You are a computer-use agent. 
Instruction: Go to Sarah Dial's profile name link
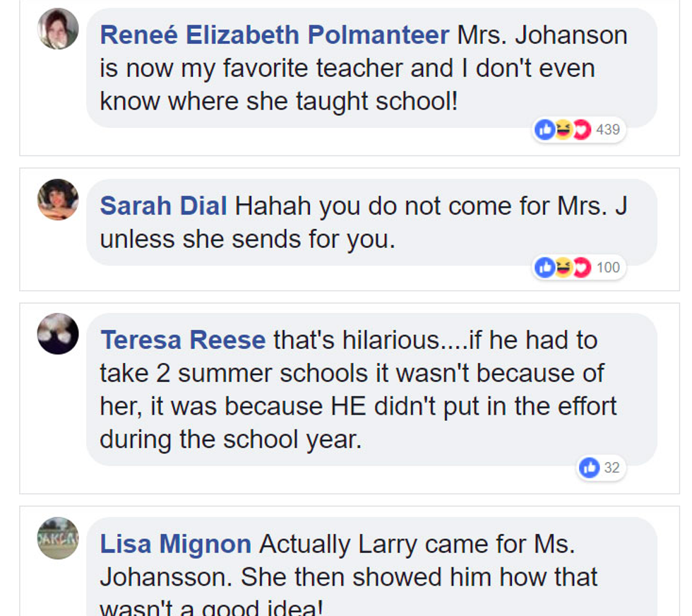click(163, 206)
